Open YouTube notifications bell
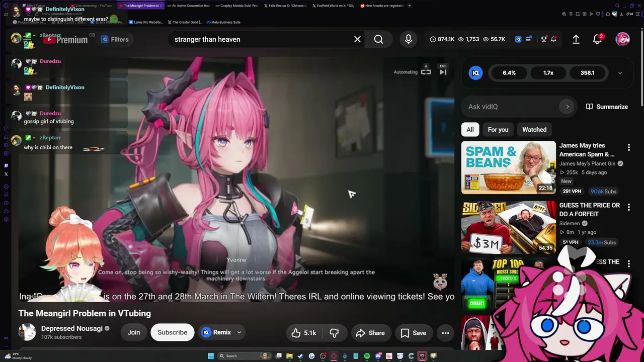This screenshot has height=362, width=644. coord(597,39)
